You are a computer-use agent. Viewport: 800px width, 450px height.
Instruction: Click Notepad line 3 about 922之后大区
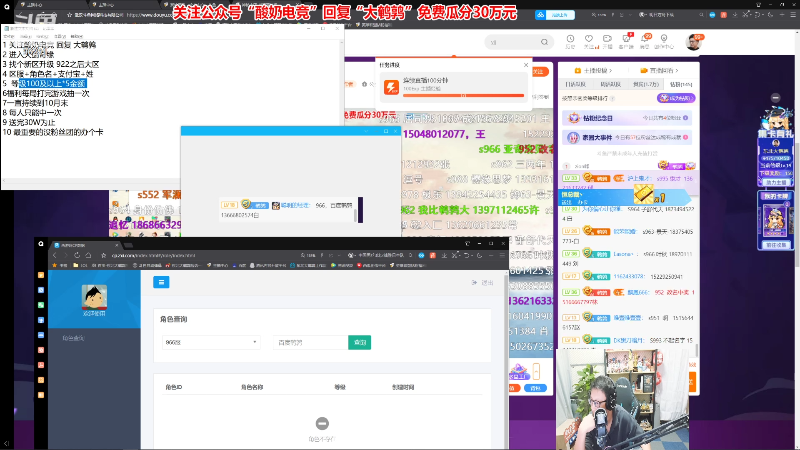coord(51,64)
